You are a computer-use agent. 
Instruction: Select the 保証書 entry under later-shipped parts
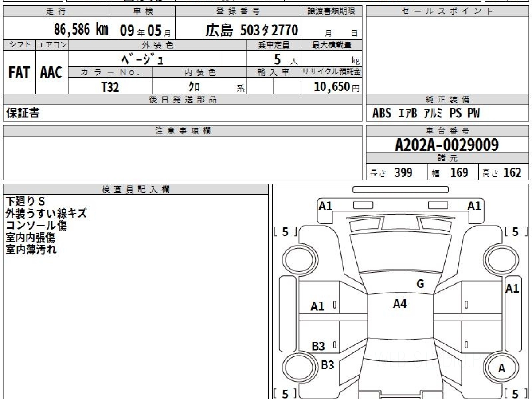point(23,113)
